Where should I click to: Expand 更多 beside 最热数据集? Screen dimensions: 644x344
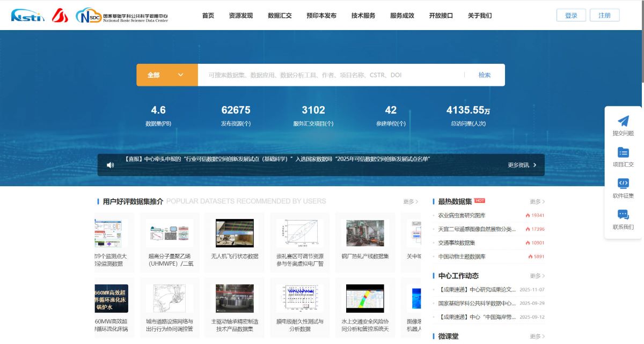tap(537, 202)
